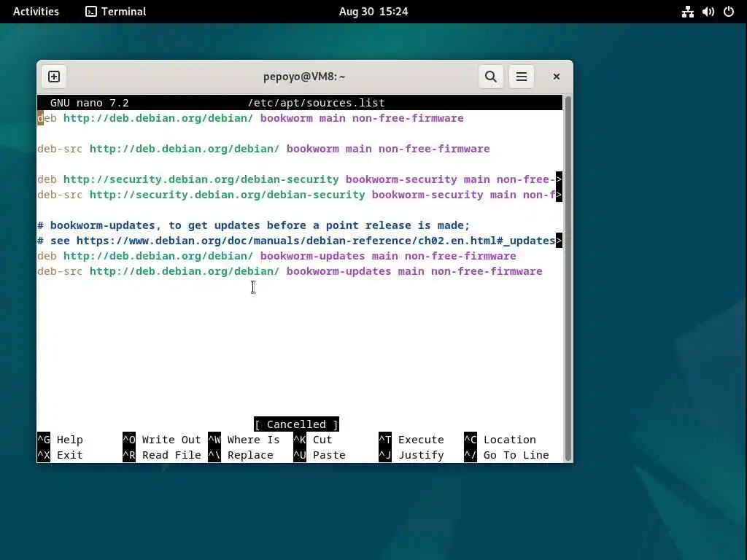Open terminal search with magnifier icon
The width and height of the screenshot is (747, 560).
tap(491, 77)
